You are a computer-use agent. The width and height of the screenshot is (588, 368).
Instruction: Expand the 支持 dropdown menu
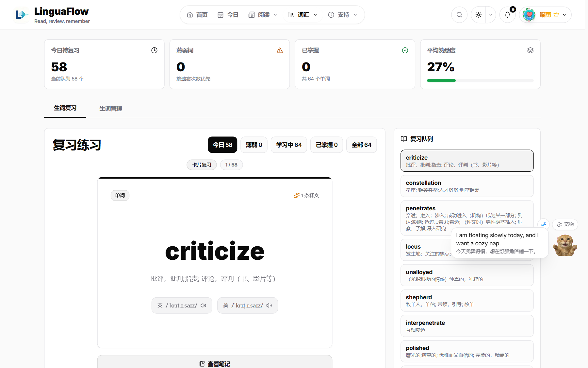343,15
